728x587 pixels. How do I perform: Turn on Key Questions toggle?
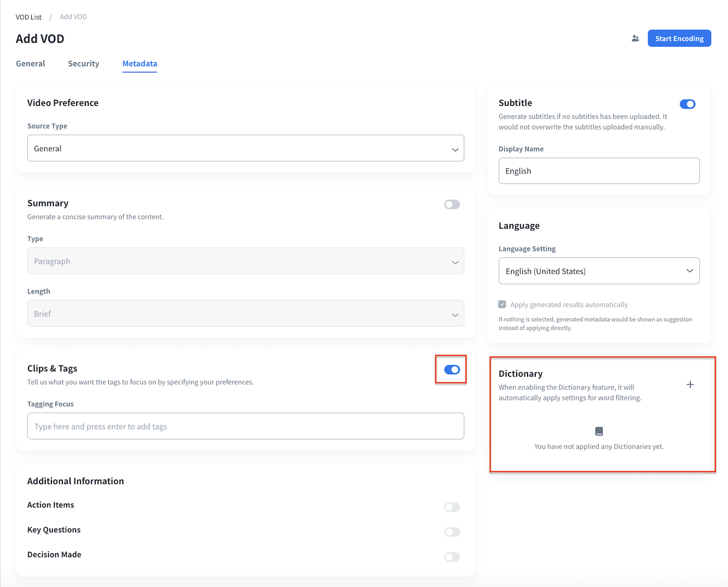452,532
